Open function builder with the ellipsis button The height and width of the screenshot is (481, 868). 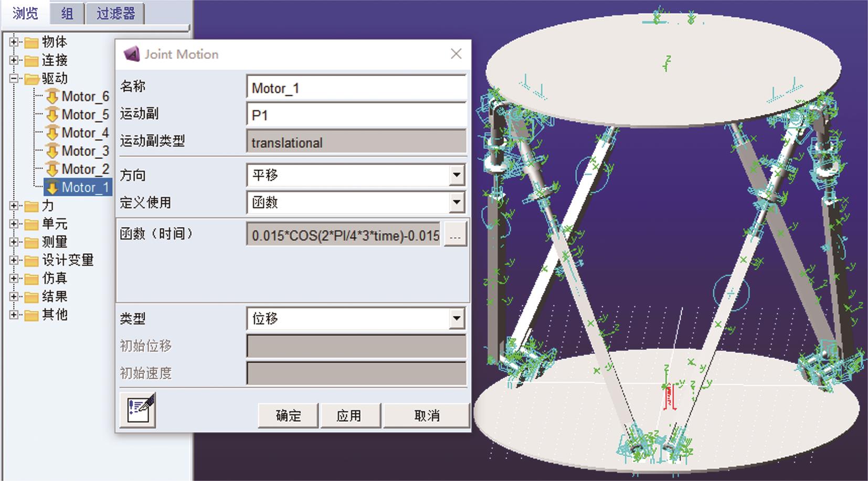pos(455,236)
